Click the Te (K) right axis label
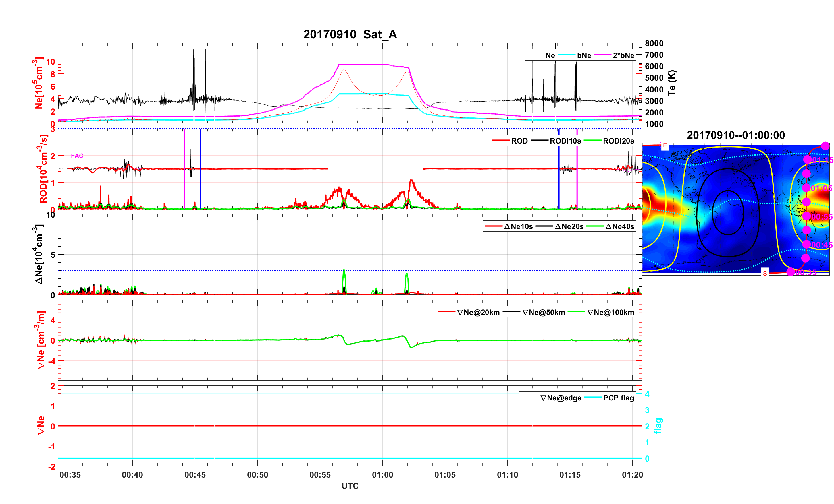Screen dimensions: 834x504 click(x=672, y=83)
